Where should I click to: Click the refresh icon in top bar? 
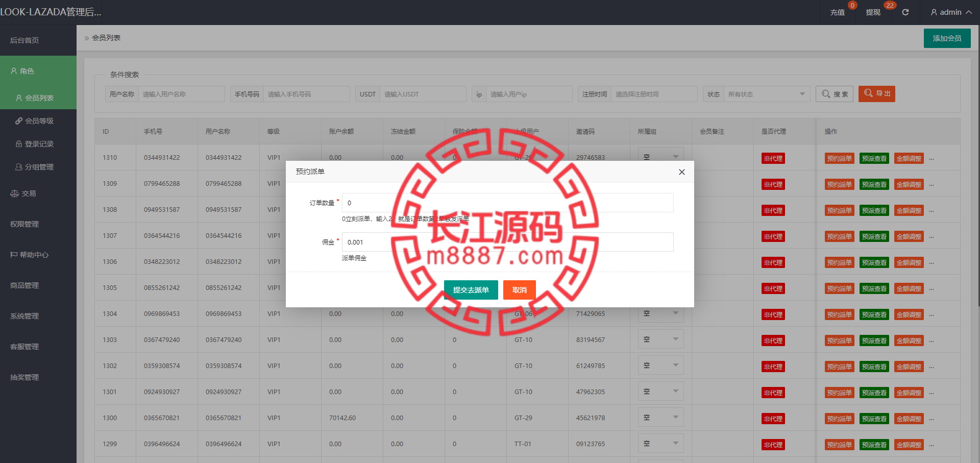point(905,12)
